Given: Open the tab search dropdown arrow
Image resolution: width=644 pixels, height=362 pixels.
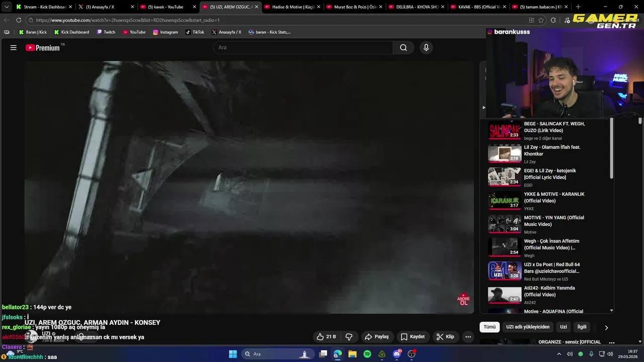Looking at the screenshot, I should pyautogui.click(x=7, y=7).
